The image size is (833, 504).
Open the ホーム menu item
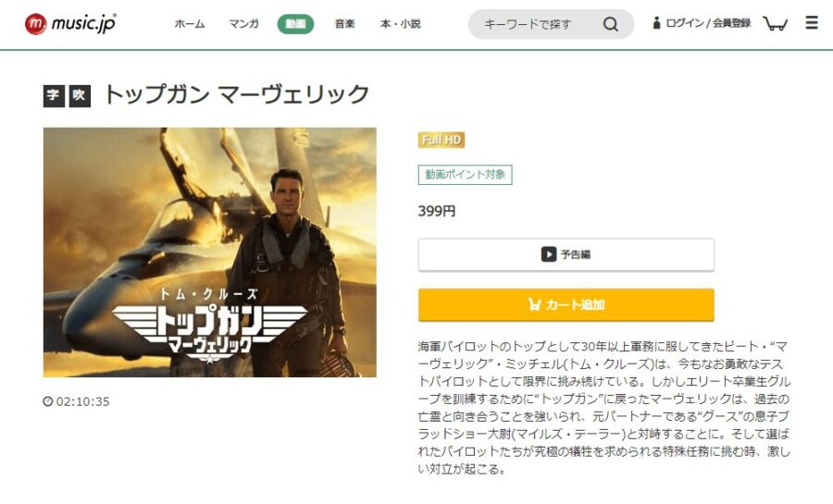tap(190, 24)
